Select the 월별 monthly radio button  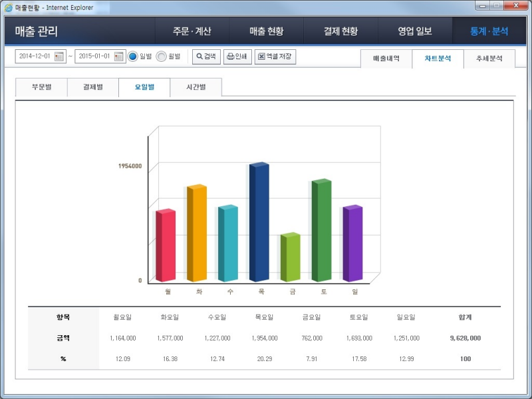click(x=162, y=57)
